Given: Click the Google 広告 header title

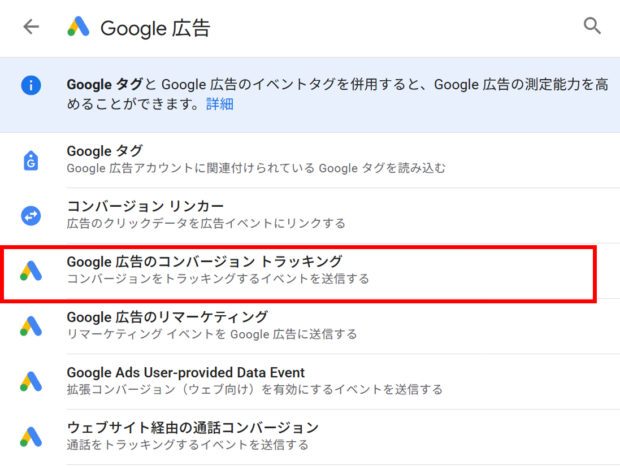Looking at the screenshot, I should [155, 27].
